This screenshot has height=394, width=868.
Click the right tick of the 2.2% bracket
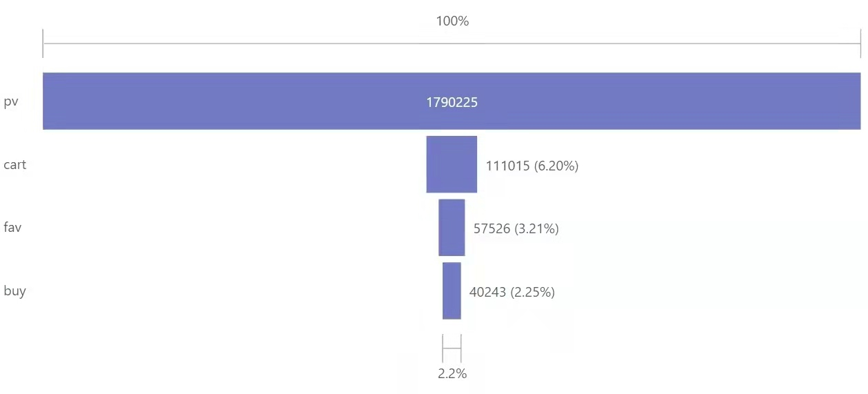point(461,348)
